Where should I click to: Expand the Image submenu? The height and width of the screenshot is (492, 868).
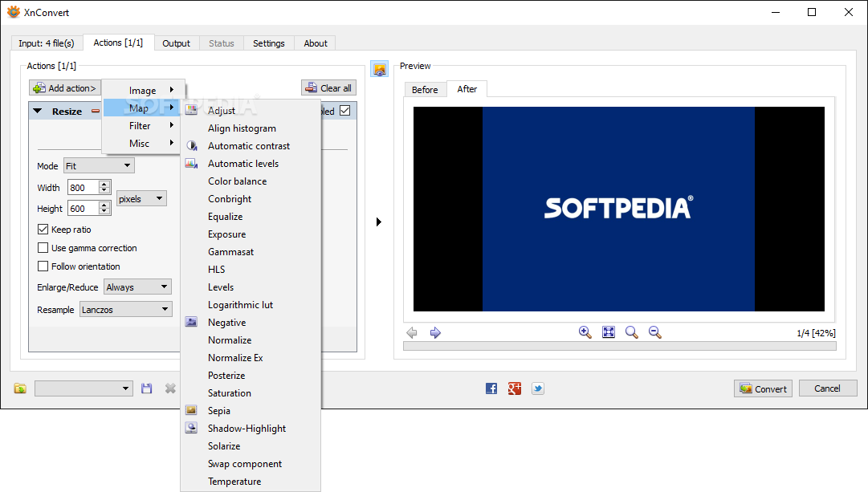pos(144,90)
